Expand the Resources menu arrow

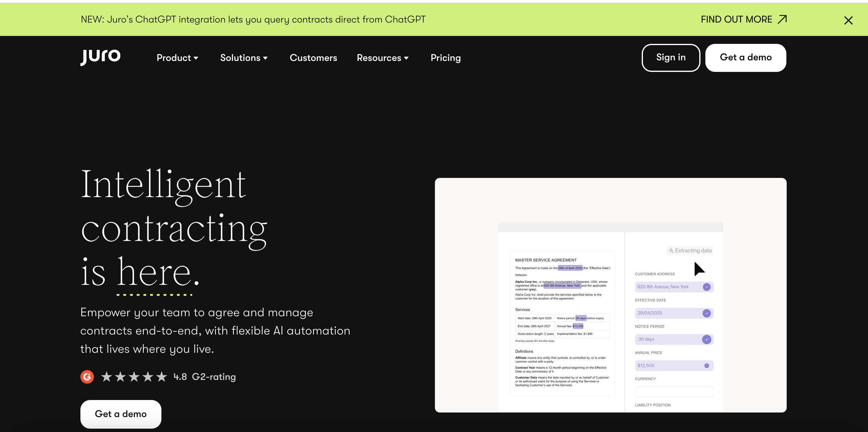(406, 58)
